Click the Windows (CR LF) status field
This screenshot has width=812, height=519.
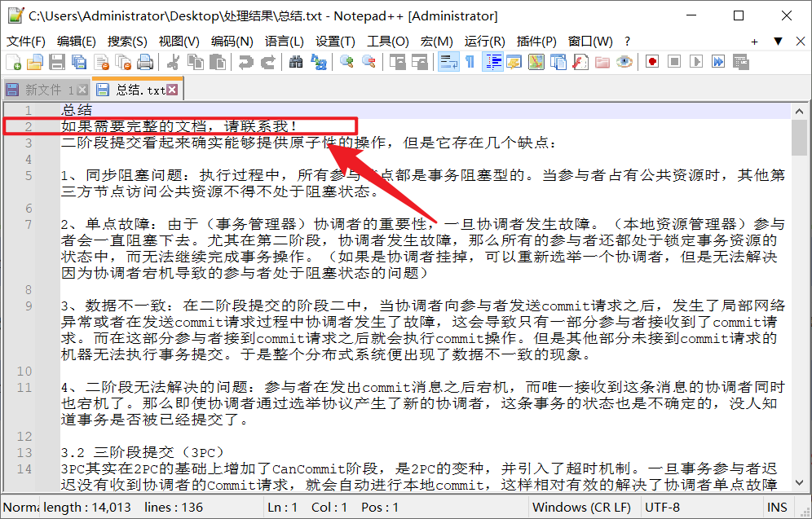581,508
